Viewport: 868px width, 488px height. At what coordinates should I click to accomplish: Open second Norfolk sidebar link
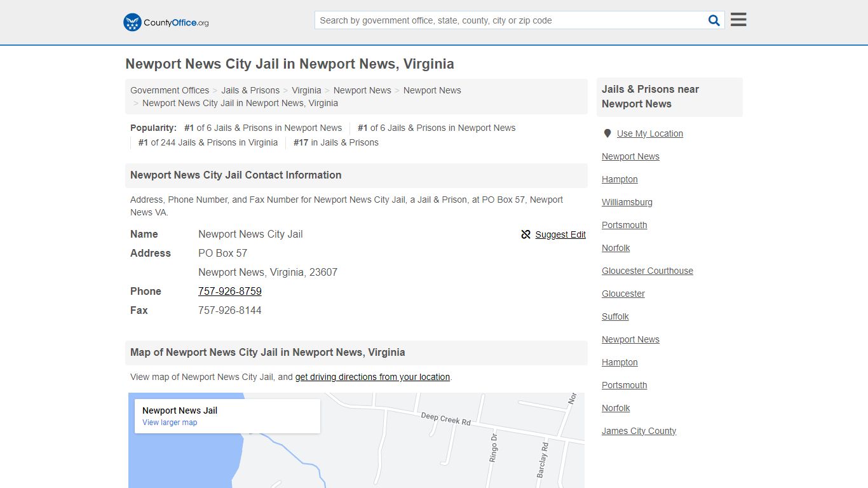pyautogui.click(x=616, y=408)
